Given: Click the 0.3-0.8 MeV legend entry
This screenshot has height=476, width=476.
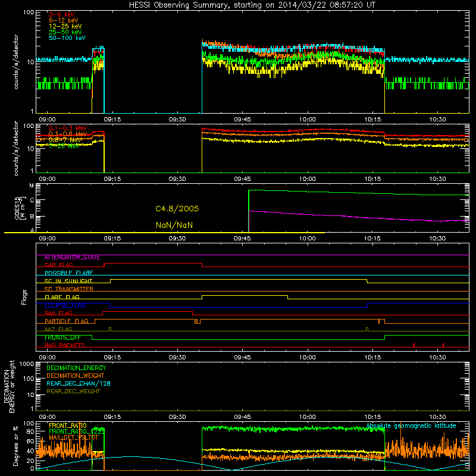Looking at the screenshot, I should [68, 134].
